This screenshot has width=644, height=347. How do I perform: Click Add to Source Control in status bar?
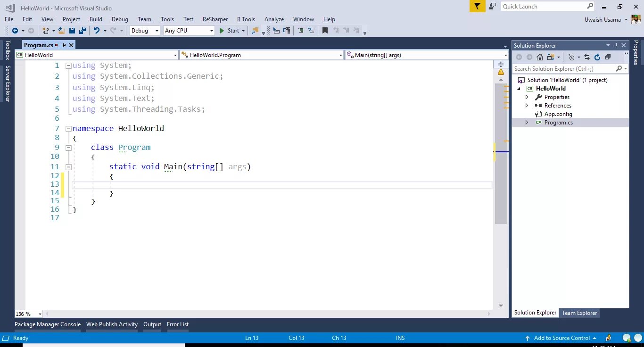click(561, 338)
